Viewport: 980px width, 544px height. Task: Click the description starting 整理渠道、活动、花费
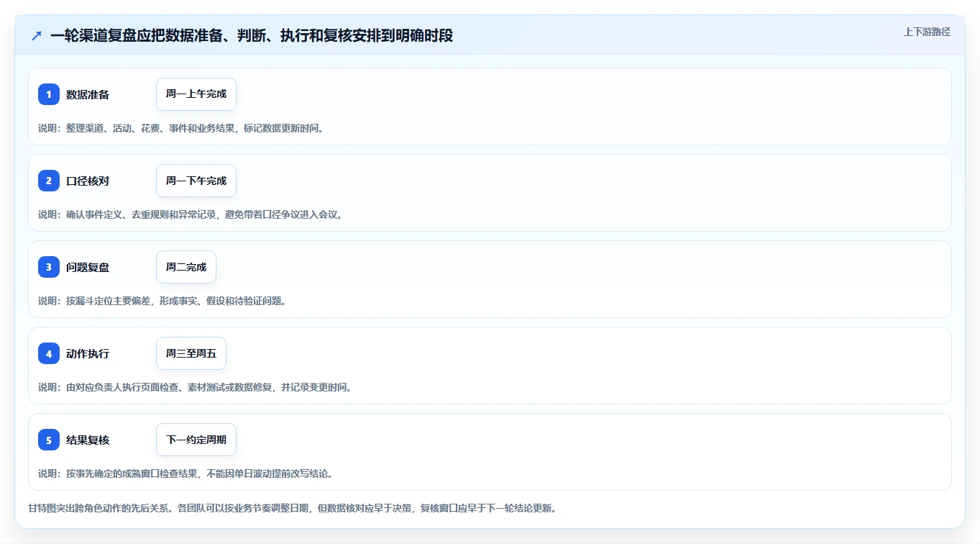pyautogui.click(x=180, y=128)
